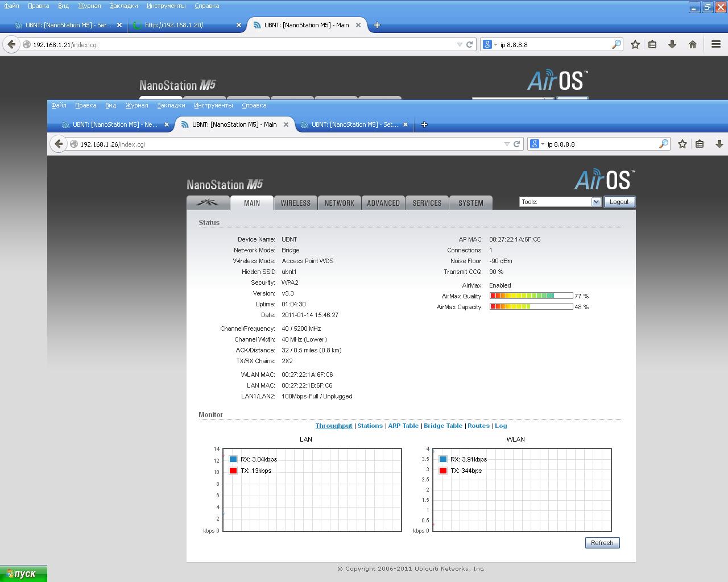Viewport: 728px width, 582px height.
Task: Click AP MAC value 00:27:22:1A:6F:C6
Action: (x=515, y=239)
